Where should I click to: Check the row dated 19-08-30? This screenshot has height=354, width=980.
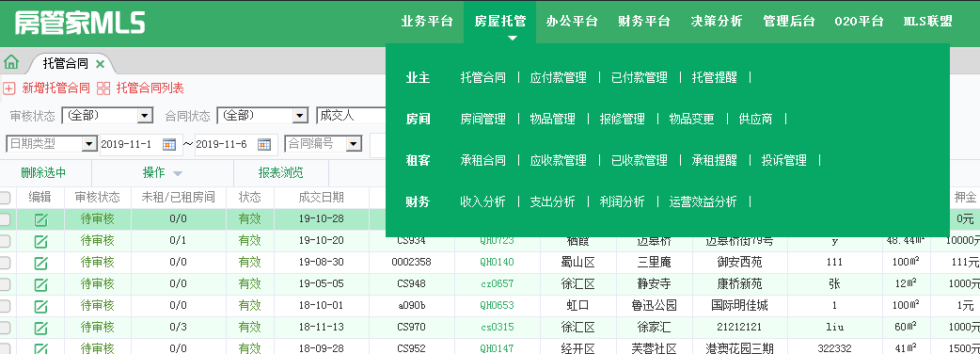click(x=5, y=263)
